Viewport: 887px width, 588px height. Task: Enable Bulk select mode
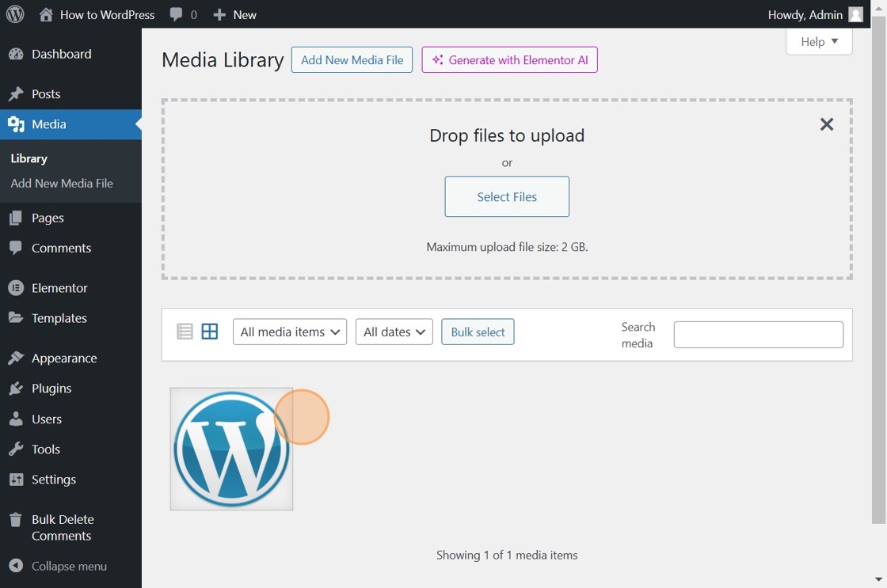[478, 332]
